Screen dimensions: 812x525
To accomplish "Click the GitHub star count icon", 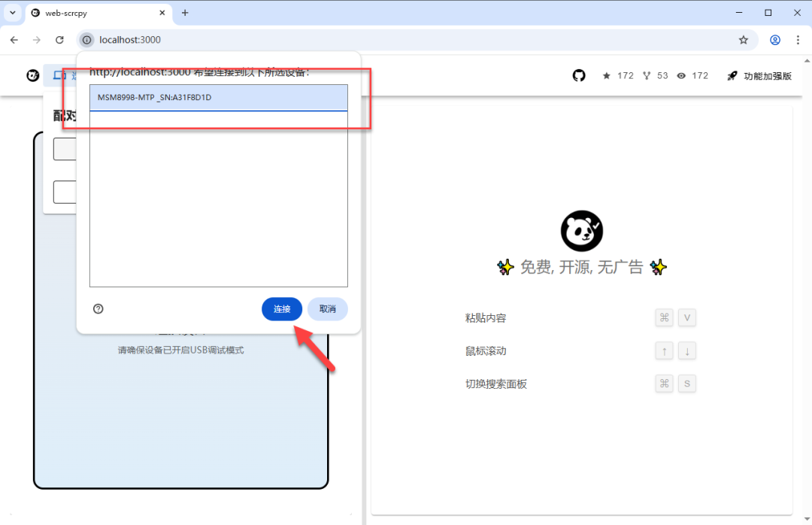I will [608, 75].
